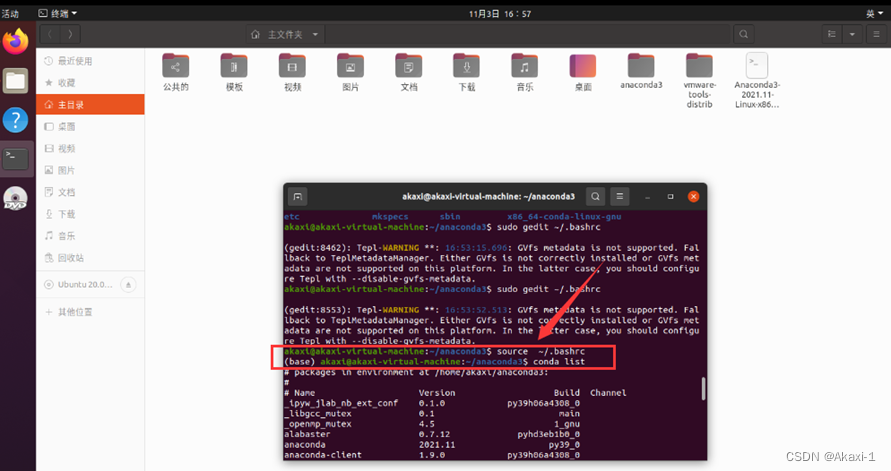The width and height of the screenshot is (891, 471).
Task: Open 回收站 in the sidebar
Action: [90, 258]
